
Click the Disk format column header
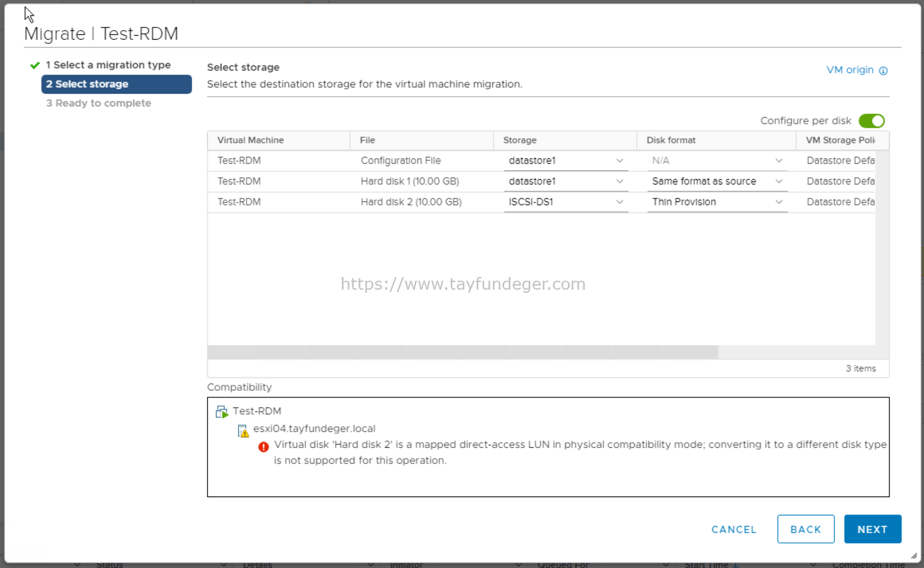tap(671, 140)
